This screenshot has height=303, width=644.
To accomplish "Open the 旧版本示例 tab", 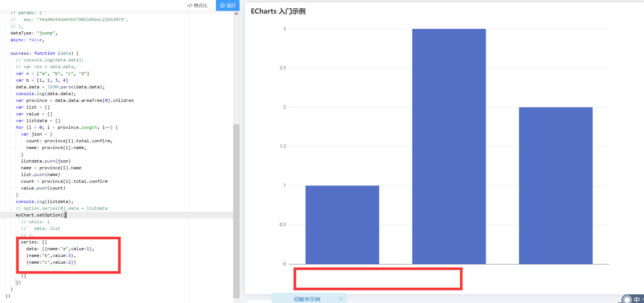I will pyautogui.click(x=307, y=299).
